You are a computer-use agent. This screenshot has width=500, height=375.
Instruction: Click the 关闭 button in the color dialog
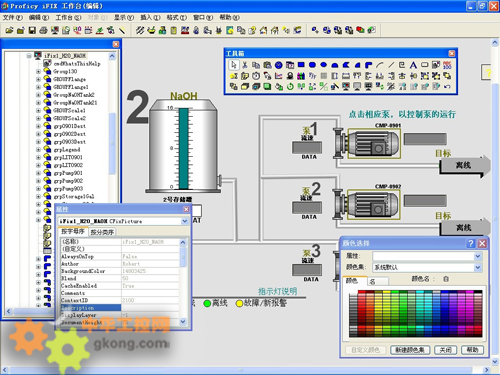(x=446, y=350)
